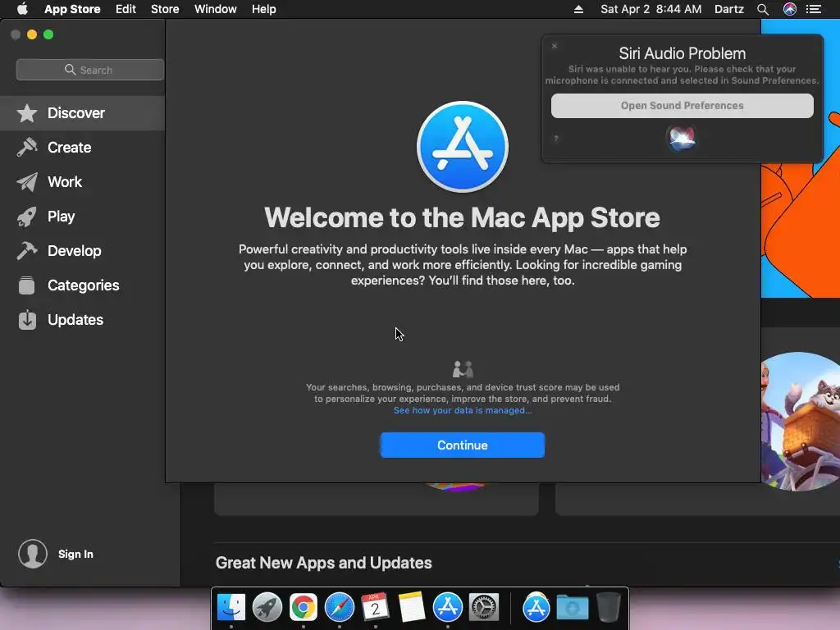
Task: Click the Sign In account avatar
Action: coord(33,554)
